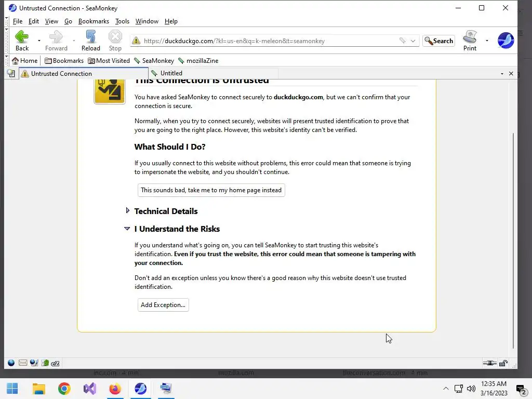The image size is (532, 399).
Task: Reload the current page
Action: pos(90,41)
